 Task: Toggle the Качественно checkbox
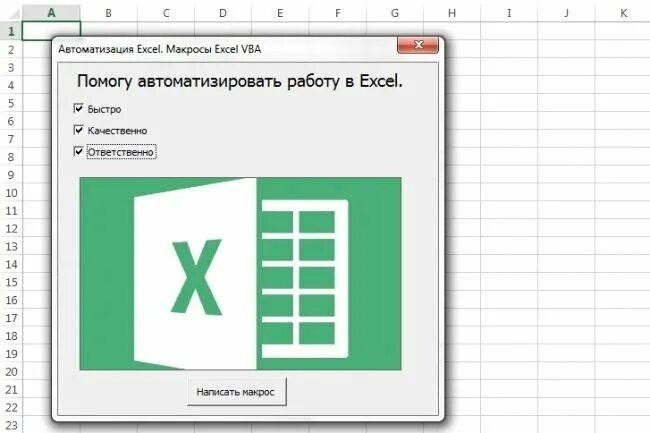(78, 130)
